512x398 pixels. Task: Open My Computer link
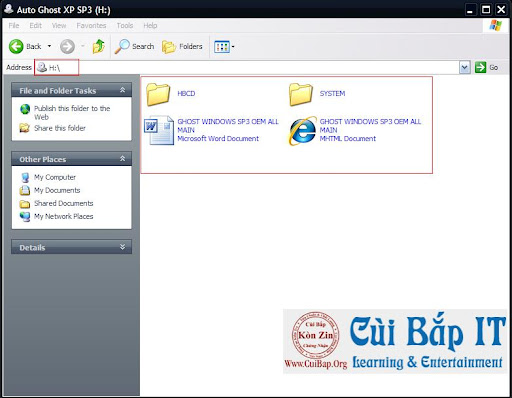(55, 177)
